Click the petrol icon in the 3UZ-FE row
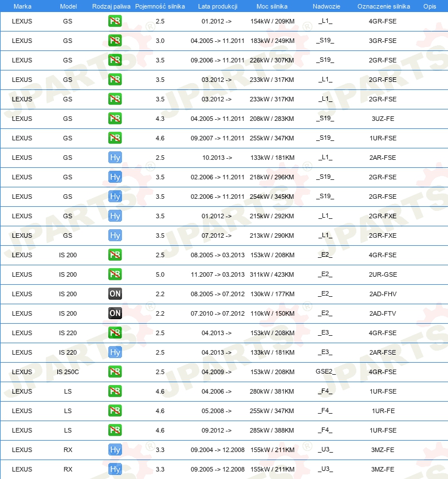Image resolution: width=448 pixels, height=479 pixels. point(115,119)
